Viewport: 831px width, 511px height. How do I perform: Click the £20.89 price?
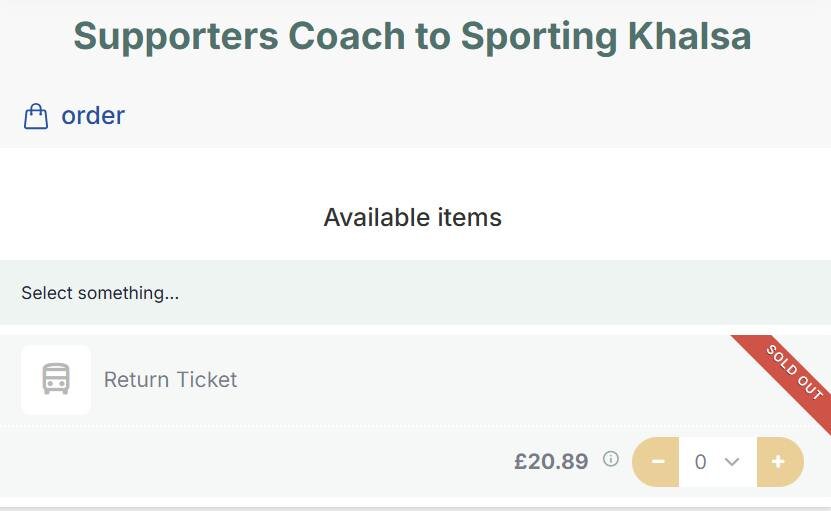coord(551,462)
